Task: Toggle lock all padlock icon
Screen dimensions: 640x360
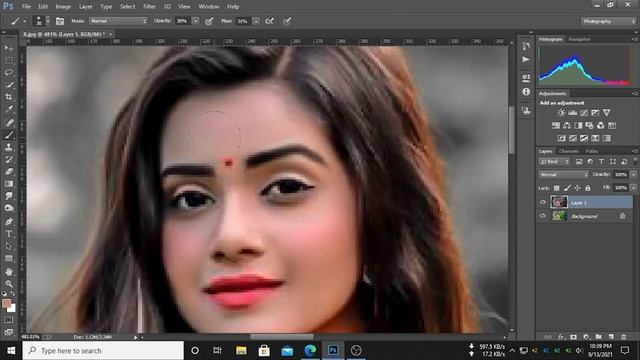Action: coord(588,188)
